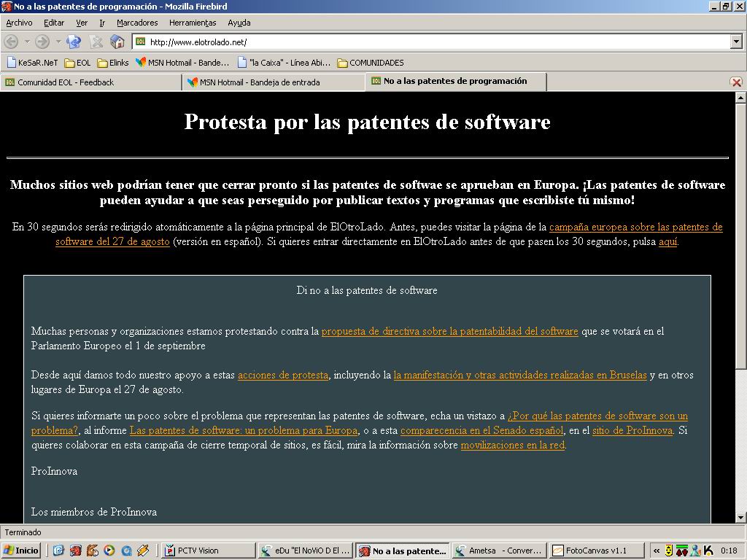Screen dimensions: 747x560
Task: Open the Back history dropdown arrow
Action: point(27,42)
